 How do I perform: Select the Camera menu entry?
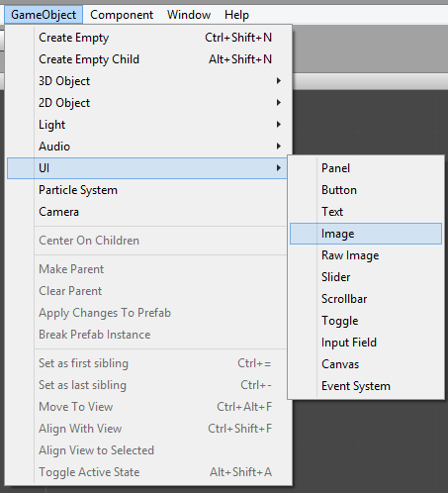tap(147, 212)
